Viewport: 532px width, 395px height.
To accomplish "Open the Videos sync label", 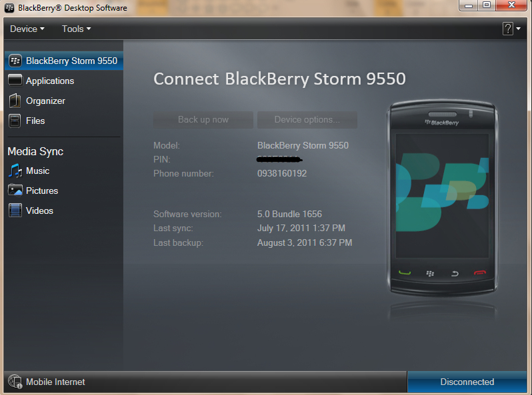I will click(x=40, y=210).
